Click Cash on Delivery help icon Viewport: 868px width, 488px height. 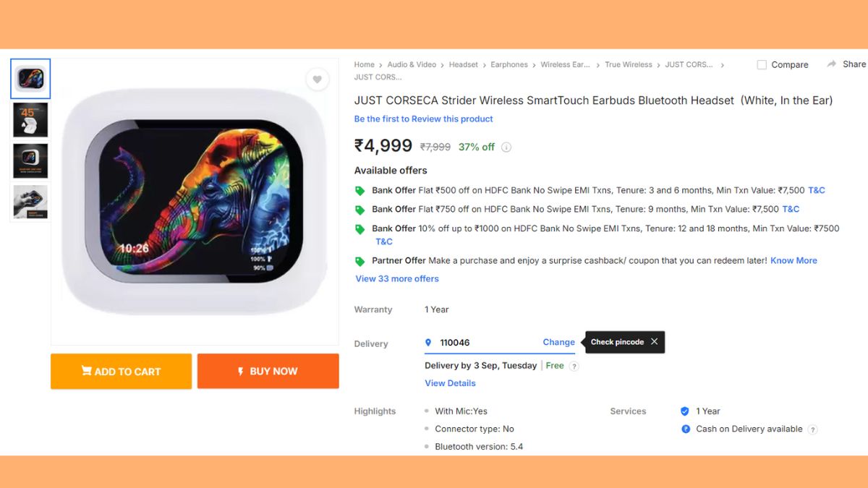[812, 429]
